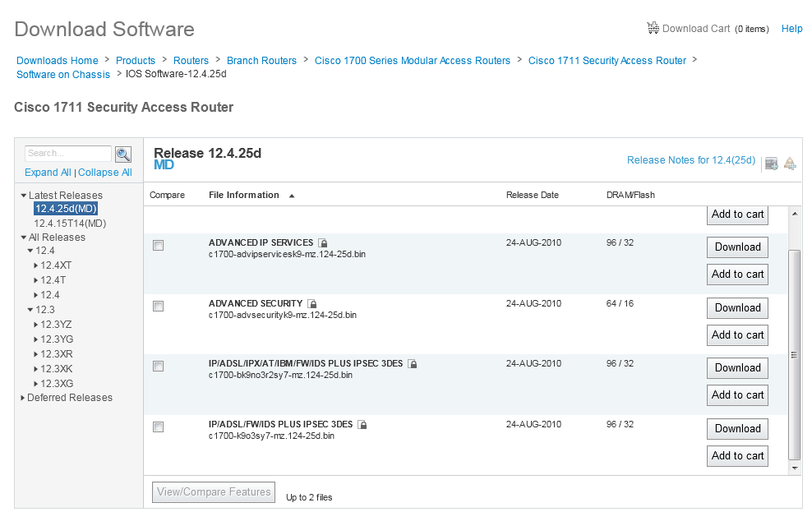Download the ADVANCED SECURITY image
This screenshot has height=512, width=812.
(737, 308)
